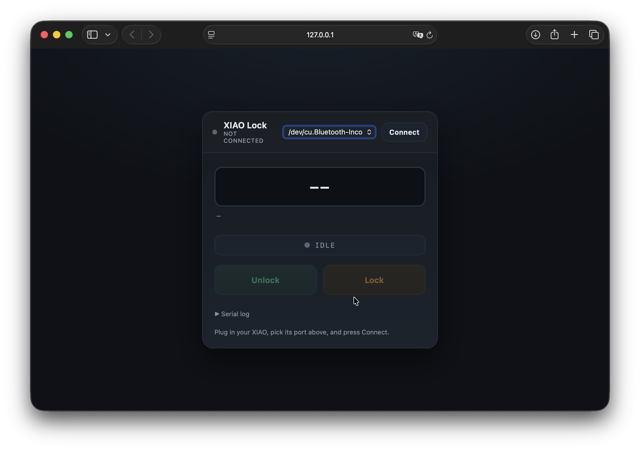Go back with the back arrow
Image resolution: width=640 pixels, height=451 pixels.
click(132, 35)
